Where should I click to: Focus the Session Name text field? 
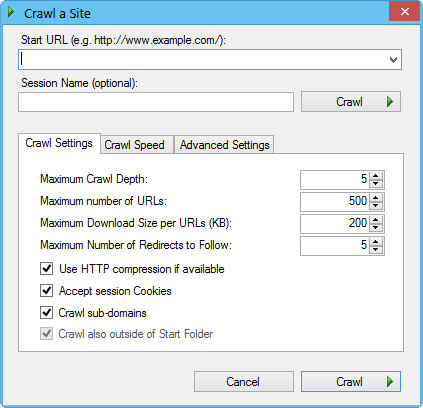point(156,102)
